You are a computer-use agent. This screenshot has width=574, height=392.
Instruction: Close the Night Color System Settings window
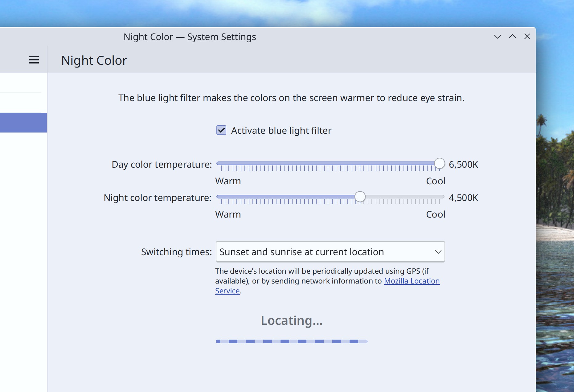[527, 36]
